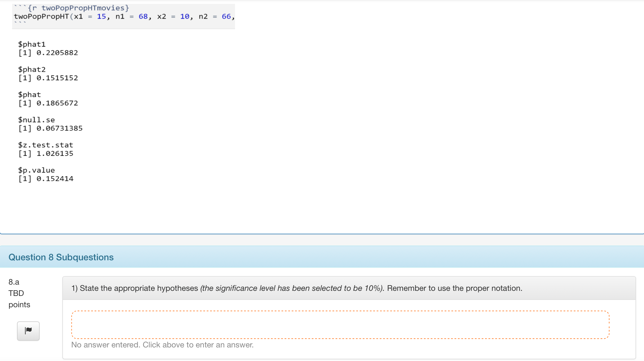644x361 pixels.
Task: Select the $phat1 result line
Action: click(x=48, y=52)
